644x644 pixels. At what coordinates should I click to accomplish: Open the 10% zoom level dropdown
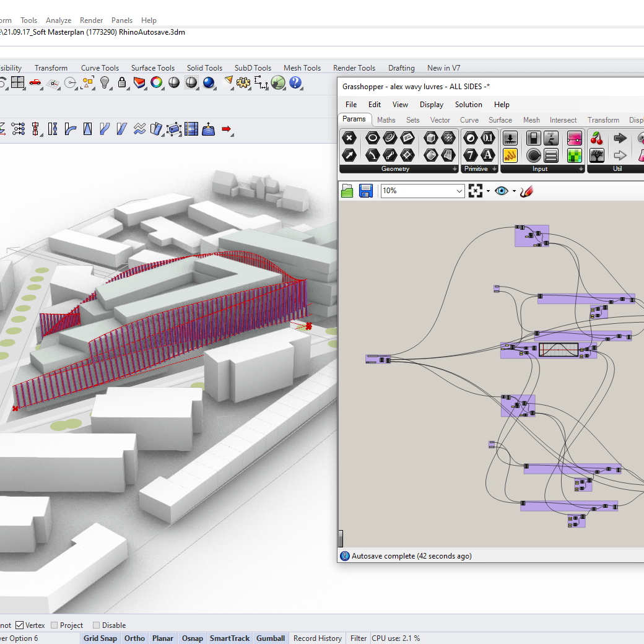click(459, 191)
